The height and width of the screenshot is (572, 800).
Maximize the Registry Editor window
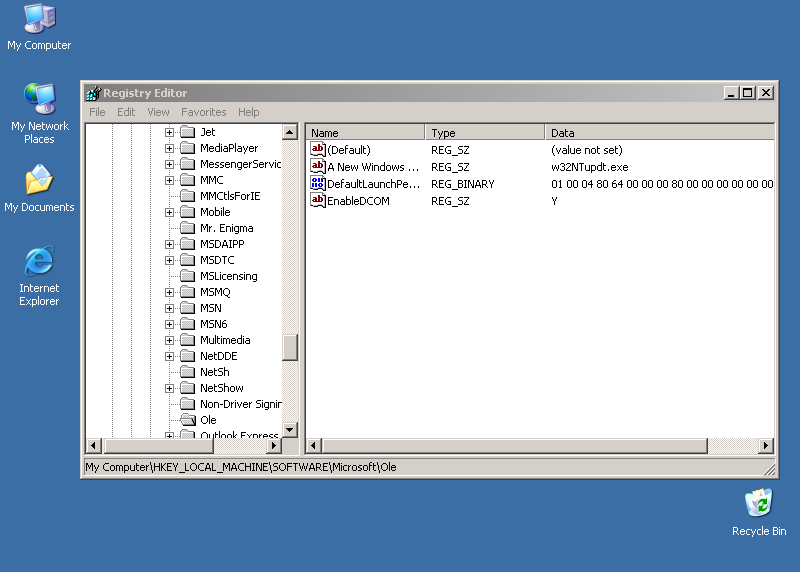coord(748,93)
